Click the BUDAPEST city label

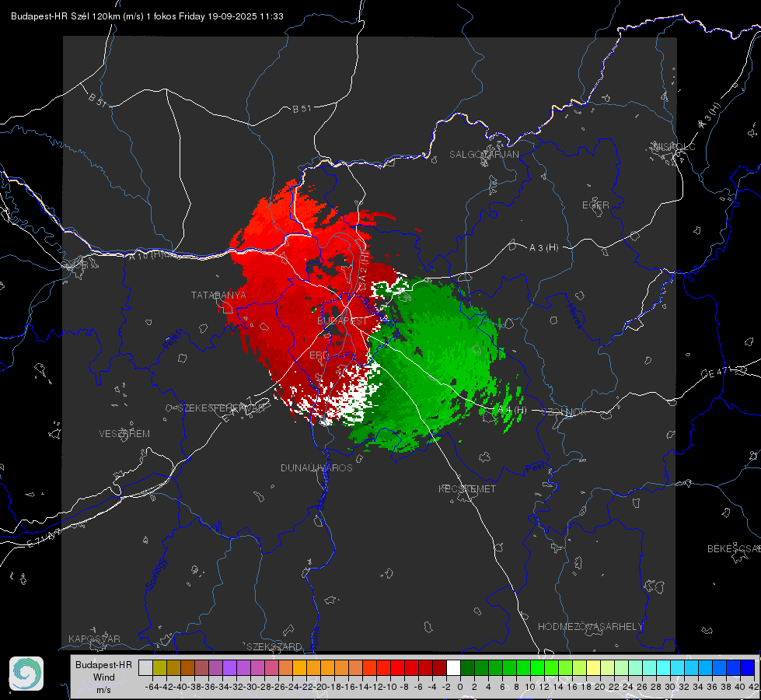[342, 321]
